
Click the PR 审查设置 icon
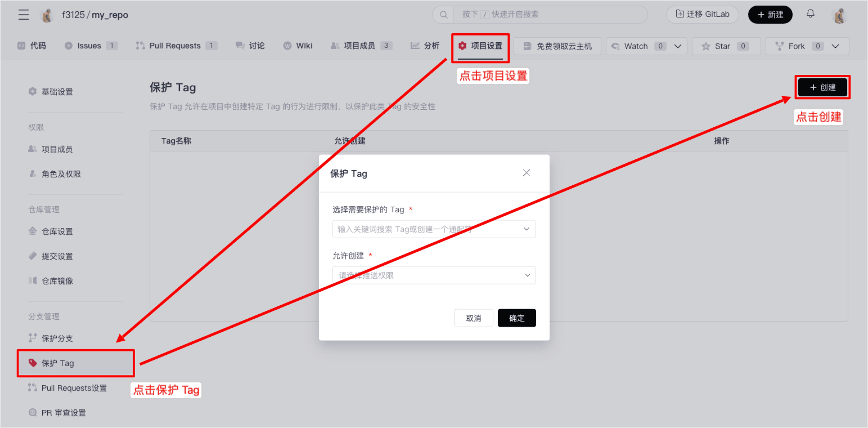(33, 413)
